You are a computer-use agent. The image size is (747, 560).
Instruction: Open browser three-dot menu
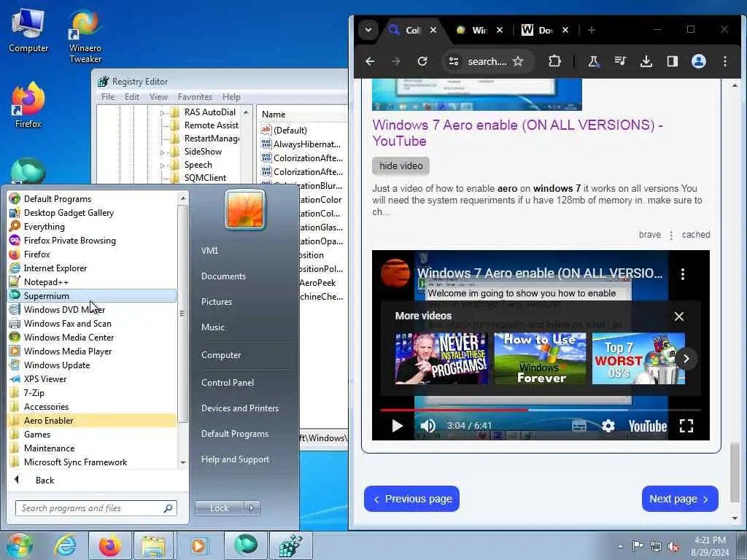tap(725, 61)
